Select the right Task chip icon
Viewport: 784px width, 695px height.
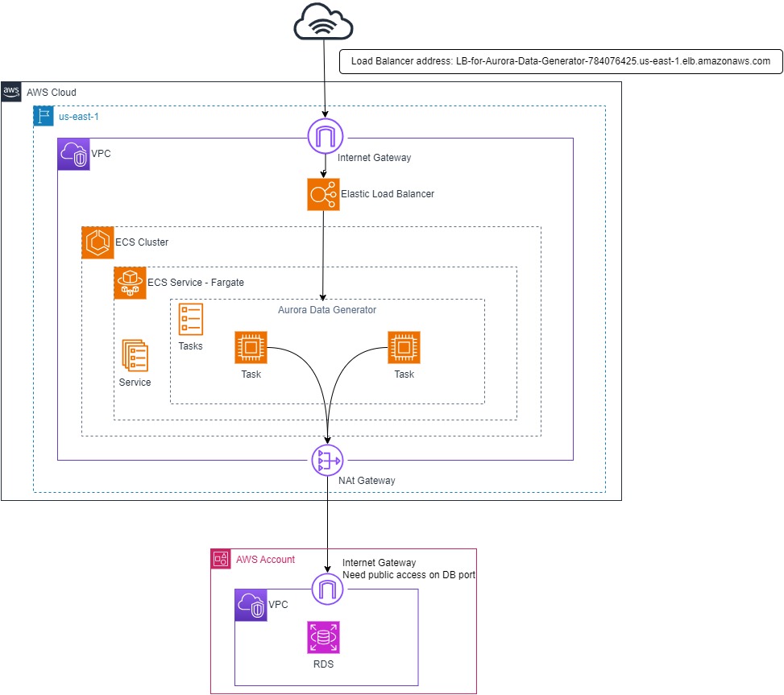[404, 348]
